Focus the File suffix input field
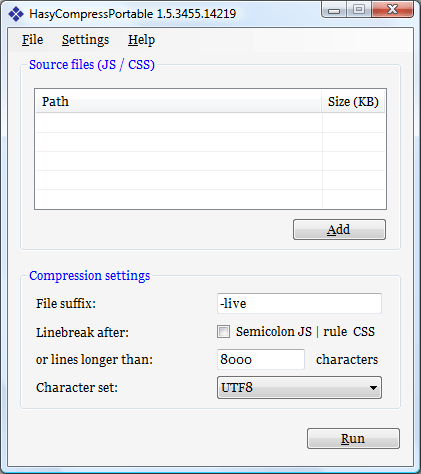This screenshot has width=421, height=474. [x=299, y=303]
